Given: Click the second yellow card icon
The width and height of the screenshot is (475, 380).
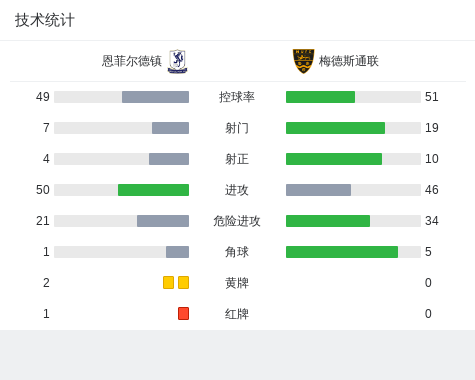Looking at the screenshot, I should coord(183,282).
